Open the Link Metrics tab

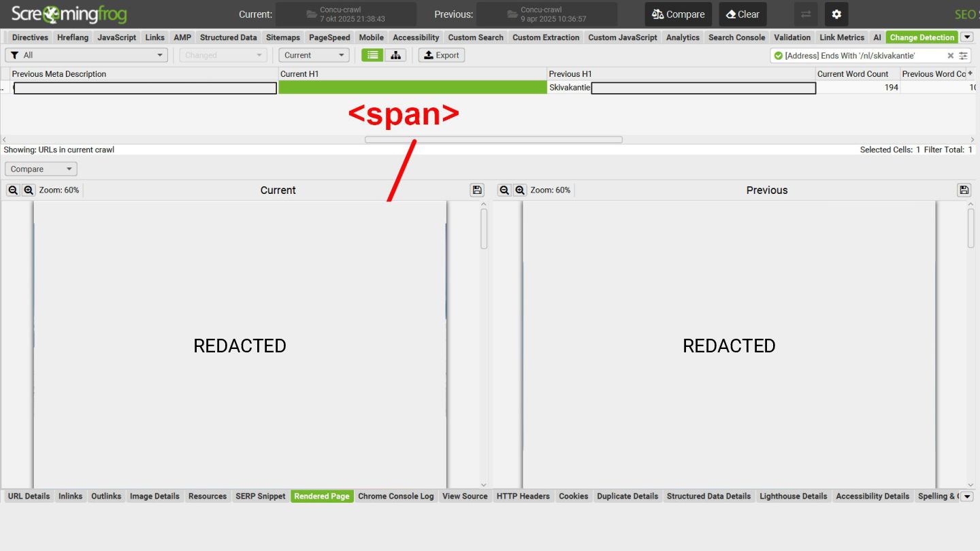pos(841,37)
